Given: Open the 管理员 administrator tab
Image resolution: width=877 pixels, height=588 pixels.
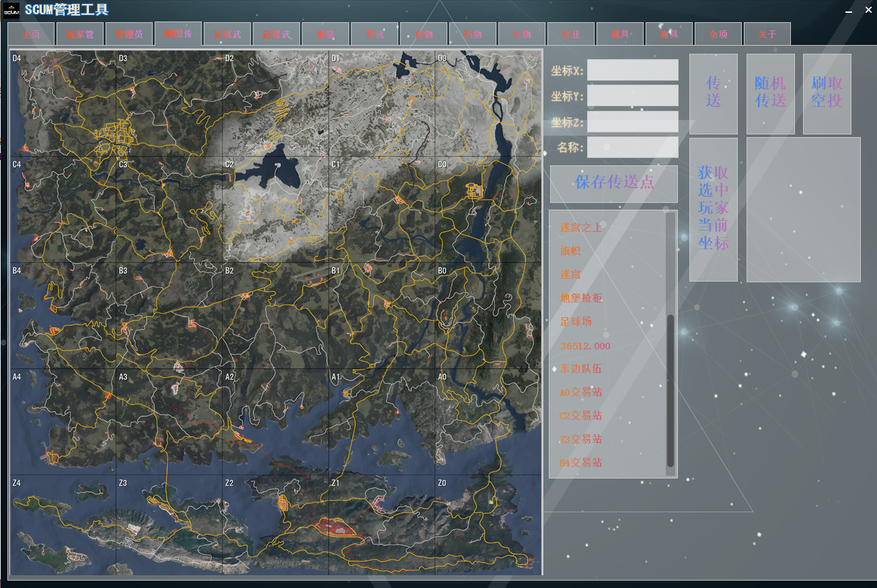Looking at the screenshot, I should tap(128, 34).
